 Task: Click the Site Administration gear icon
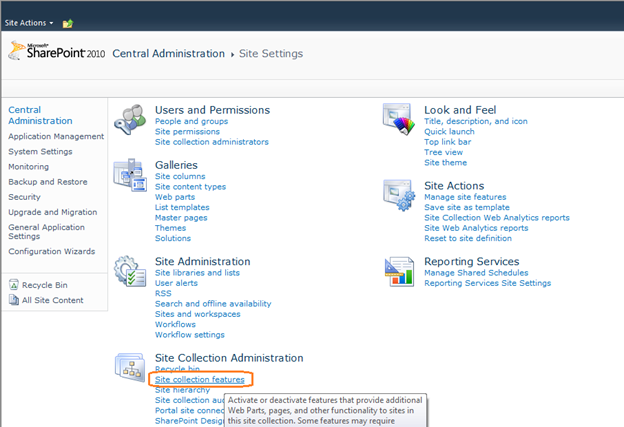point(130,271)
